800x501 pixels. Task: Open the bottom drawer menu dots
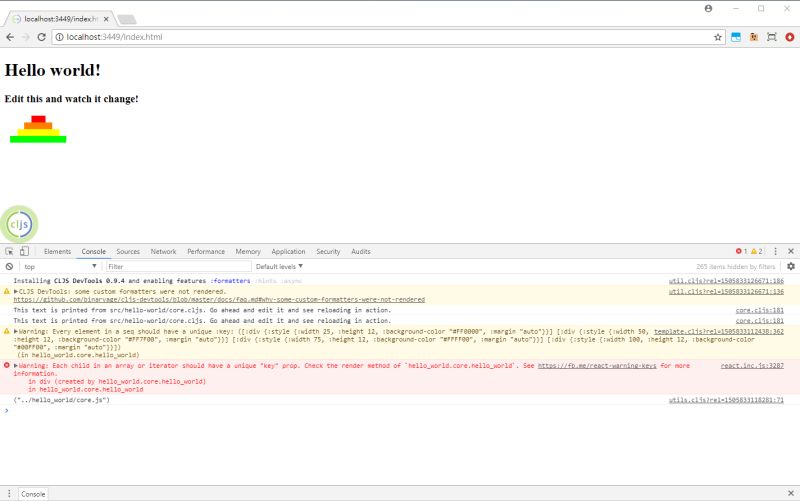(9, 494)
